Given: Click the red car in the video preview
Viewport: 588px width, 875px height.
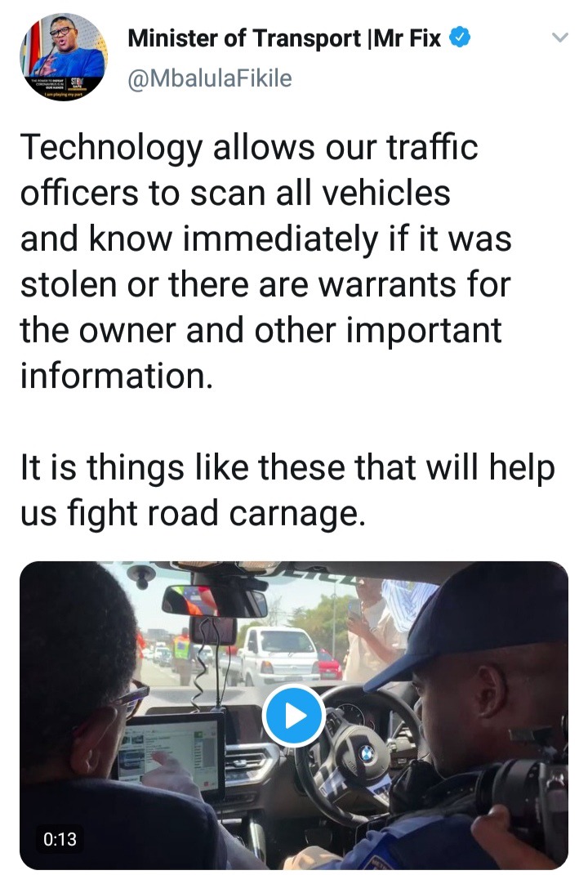Looking at the screenshot, I should (x=329, y=664).
